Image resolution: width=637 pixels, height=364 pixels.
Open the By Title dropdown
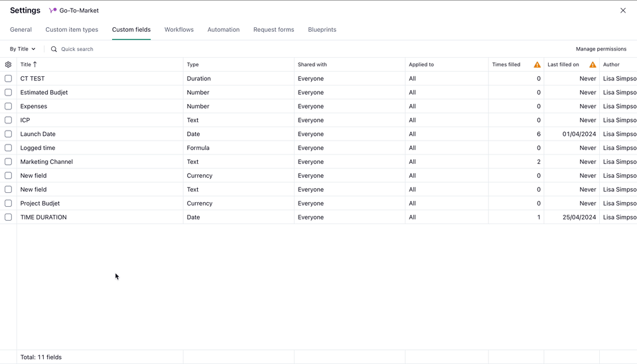pyautogui.click(x=23, y=49)
